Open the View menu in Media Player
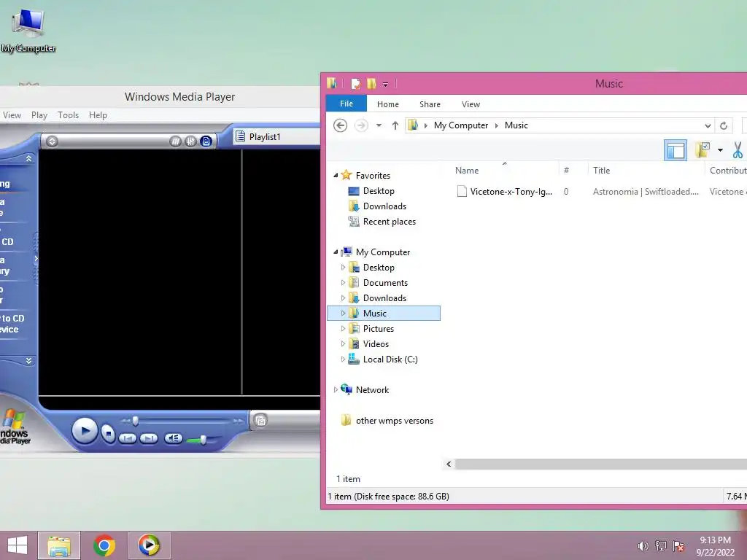747x560 pixels. pos(12,115)
